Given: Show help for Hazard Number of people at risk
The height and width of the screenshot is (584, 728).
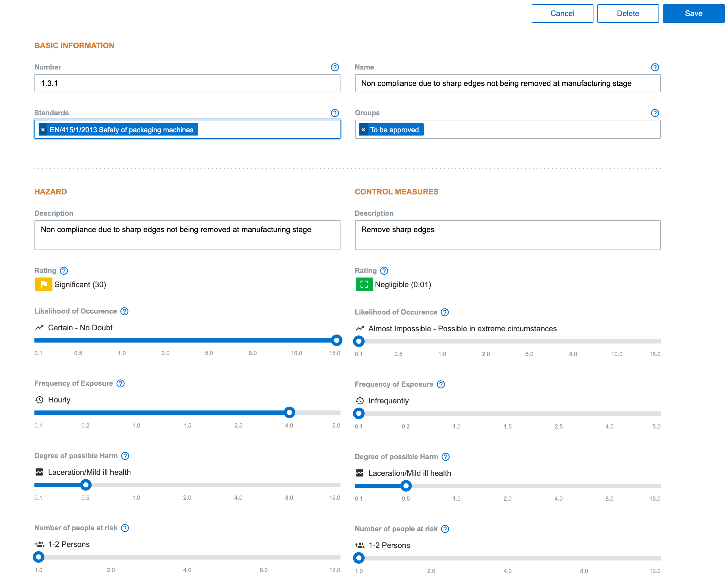Looking at the screenshot, I should [x=125, y=528].
